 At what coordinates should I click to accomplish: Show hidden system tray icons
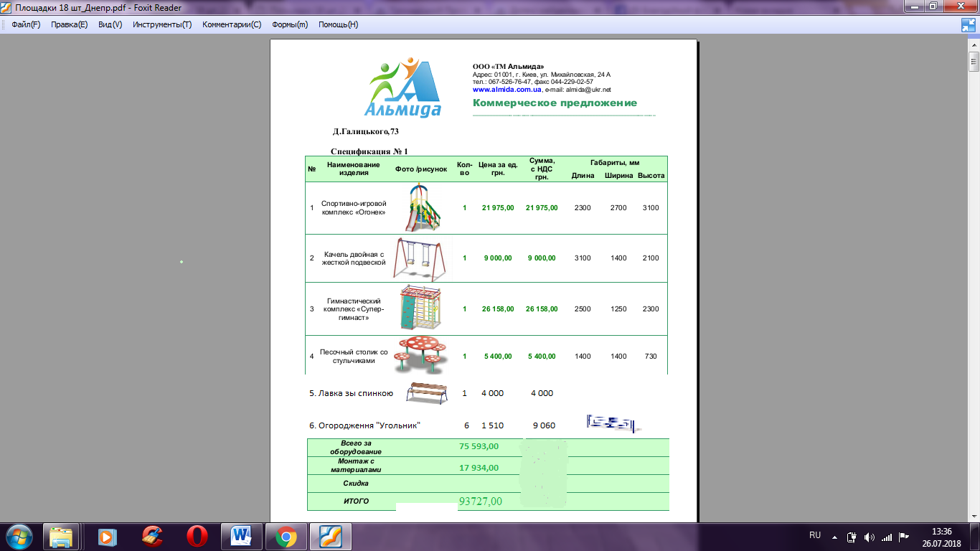point(834,537)
